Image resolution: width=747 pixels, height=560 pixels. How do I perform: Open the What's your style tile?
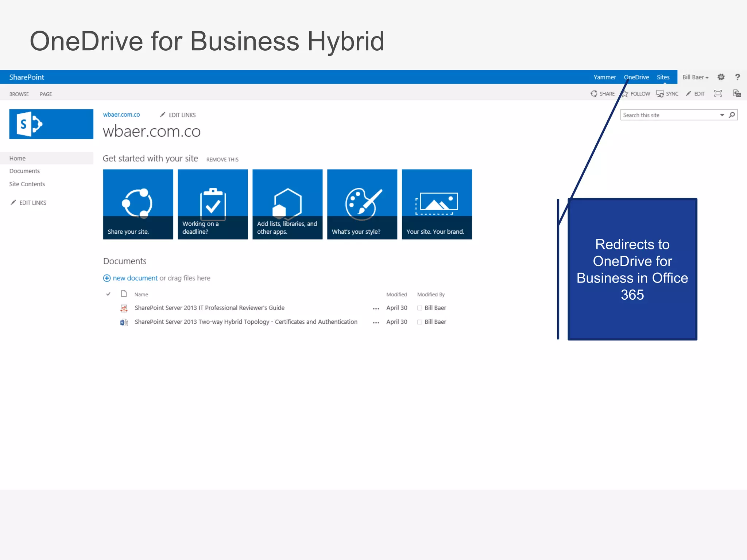(x=362, y=204)
